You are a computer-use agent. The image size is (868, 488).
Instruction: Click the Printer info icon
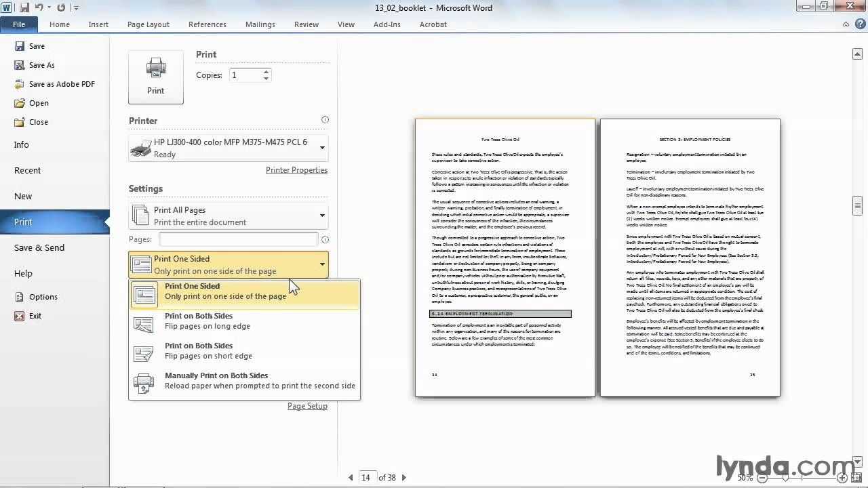pos(325,120)
